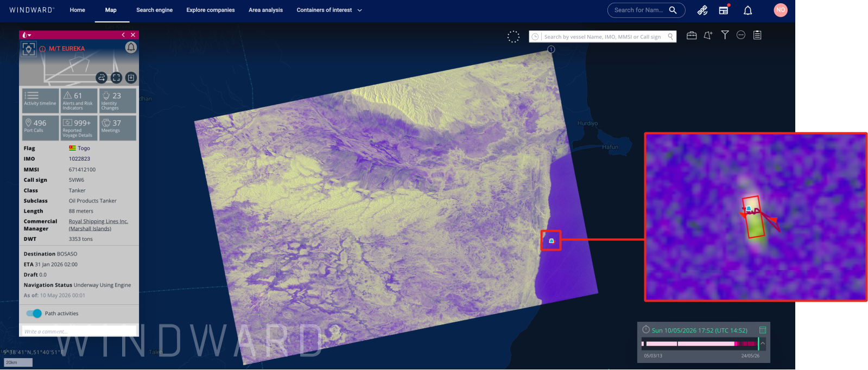Image resolution: width=868 pixels, height=370 pixels.
Task: Click the magnifier icon in vessel search box
Action: [670, 36]
